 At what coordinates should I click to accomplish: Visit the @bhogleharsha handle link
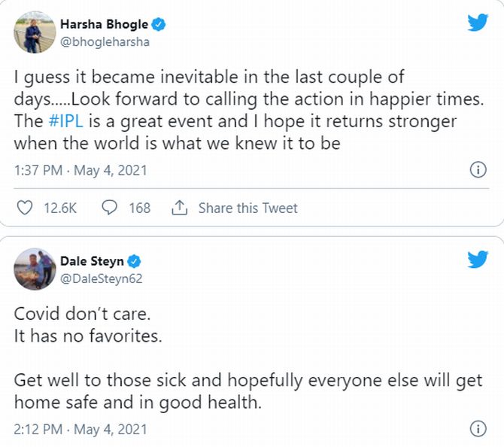(x=105, y=42)
